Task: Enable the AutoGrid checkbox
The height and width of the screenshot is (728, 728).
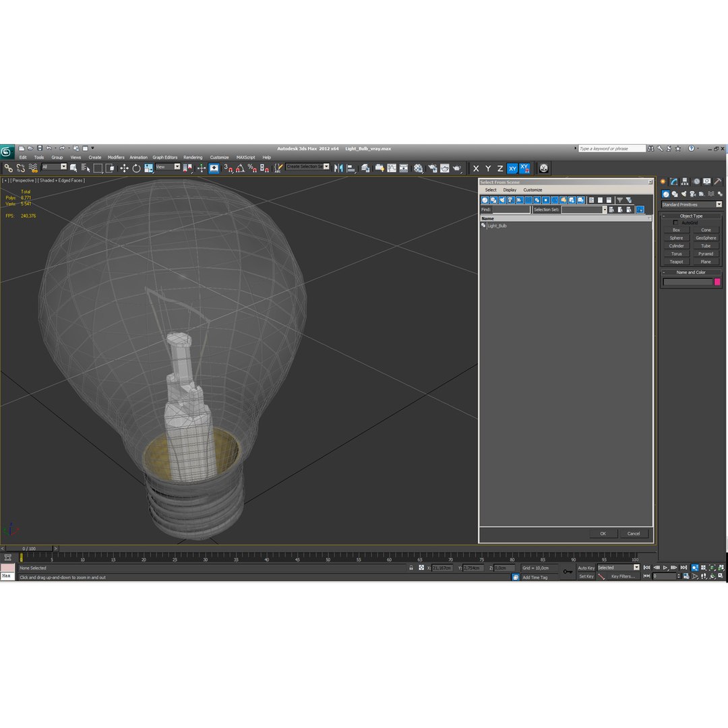Action: [675, 223]
